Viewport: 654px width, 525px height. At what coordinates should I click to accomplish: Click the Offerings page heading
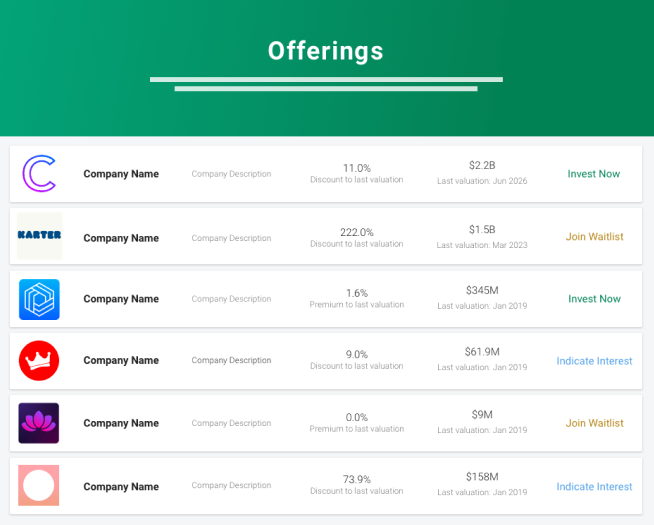click(326, 51)
